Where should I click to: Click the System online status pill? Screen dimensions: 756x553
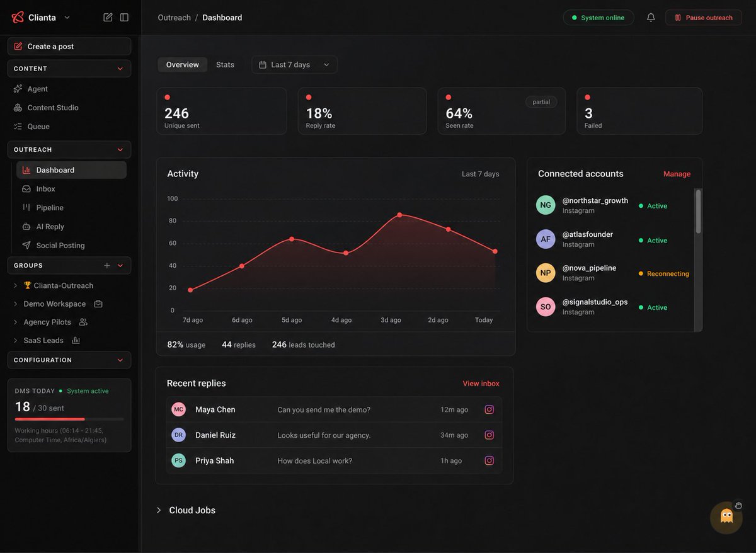pos(598,18)
